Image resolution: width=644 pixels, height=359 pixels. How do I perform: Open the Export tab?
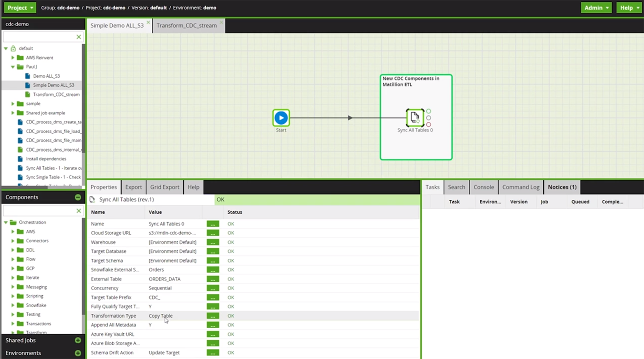(133, 187)
